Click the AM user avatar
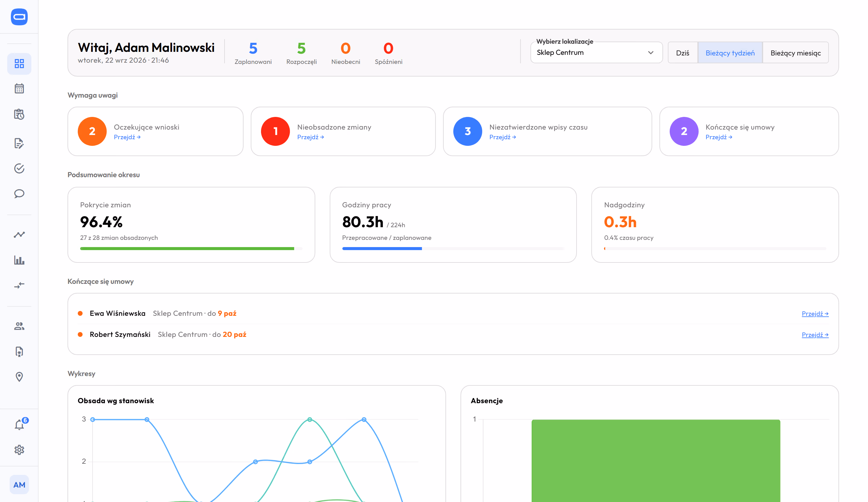This screenshot has width=868, height=502. (19, 485)
